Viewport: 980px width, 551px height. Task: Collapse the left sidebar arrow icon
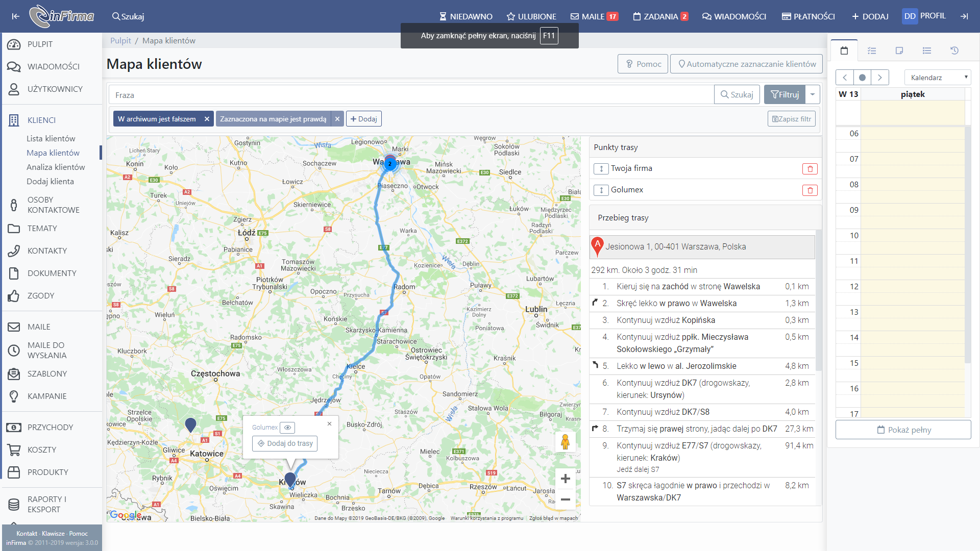[x=16, y=16]
